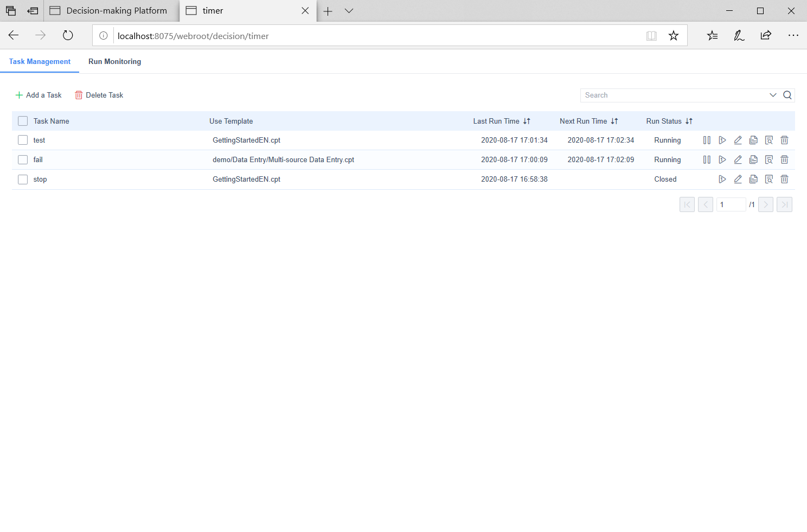Bookmark page via address bar star
Screen dimensions: 807x532
[674, 35]
